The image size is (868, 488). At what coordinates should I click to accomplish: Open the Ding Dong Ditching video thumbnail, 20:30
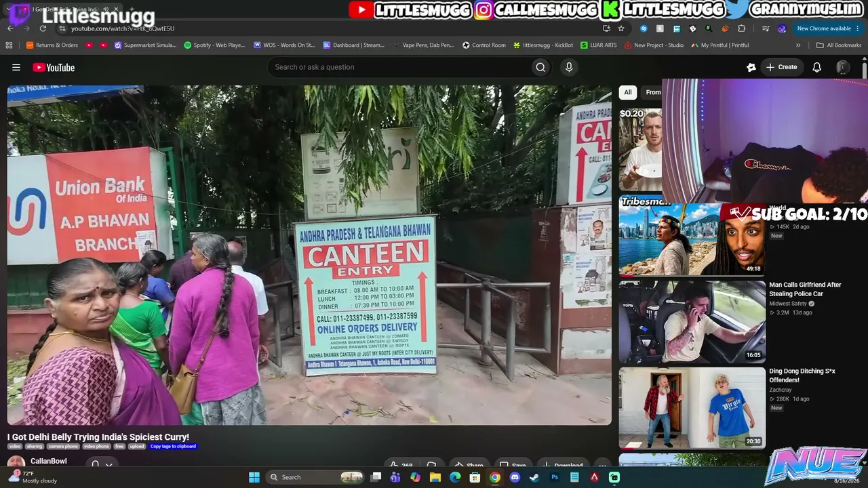692,408
